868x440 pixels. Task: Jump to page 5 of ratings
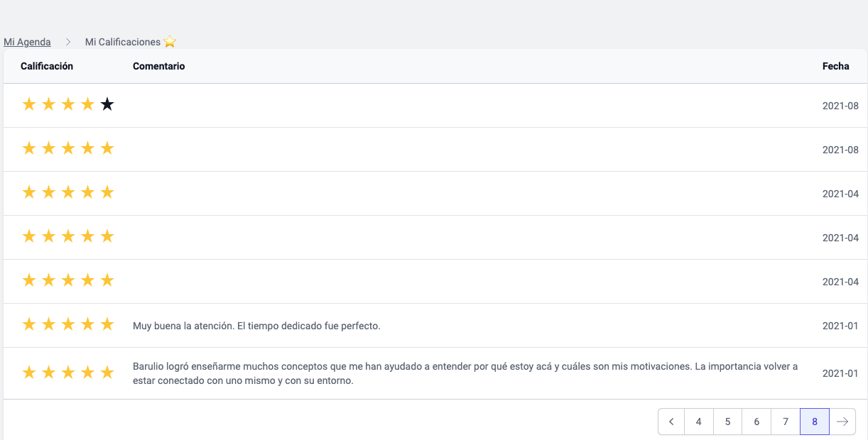[728, 422]
